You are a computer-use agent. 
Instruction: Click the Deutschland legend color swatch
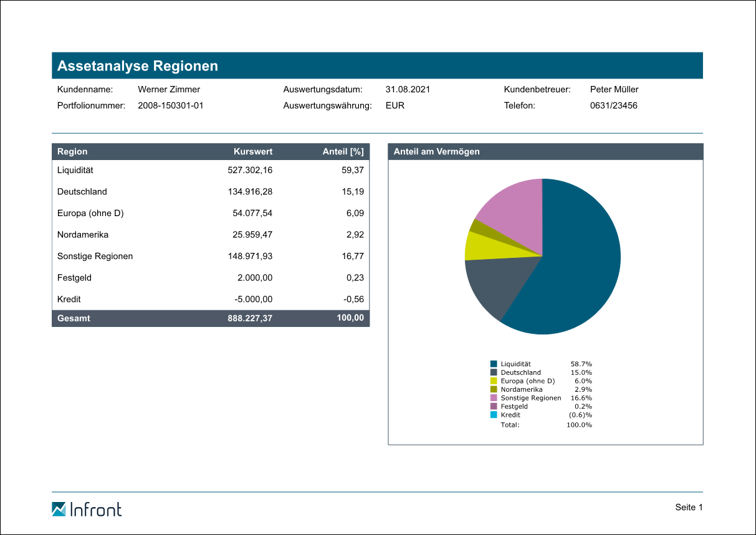point(494,372)
